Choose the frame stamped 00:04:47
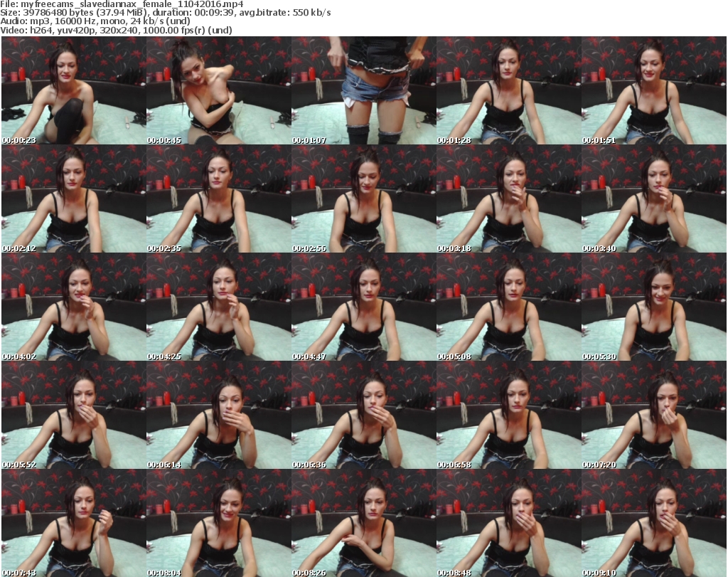728x577 pixels. click(363, 307)
